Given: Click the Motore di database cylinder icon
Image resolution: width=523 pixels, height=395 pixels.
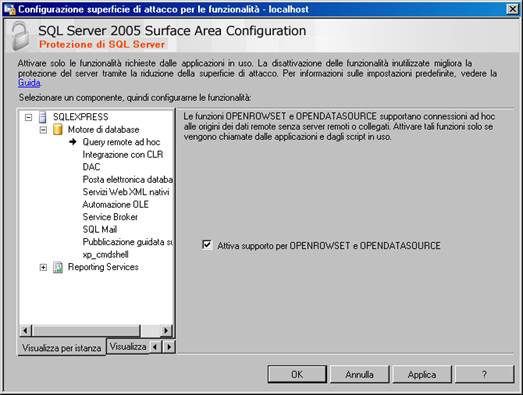Looking at the screenshot, I should [58, 129].
